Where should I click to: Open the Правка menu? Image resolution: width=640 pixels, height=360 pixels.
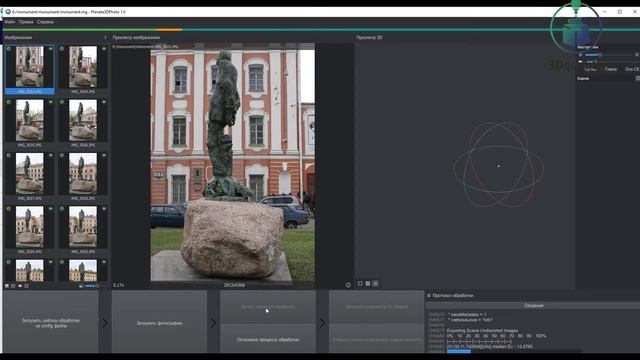pyautogui.click(x=26, y=22)
